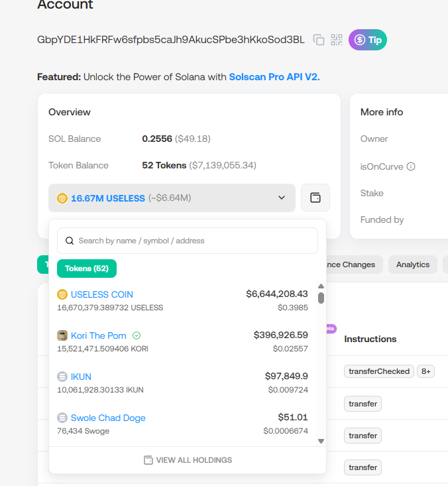Click the Kori The Pom verified badge
This screenshot has height=486, width=448.
[137, 335]
